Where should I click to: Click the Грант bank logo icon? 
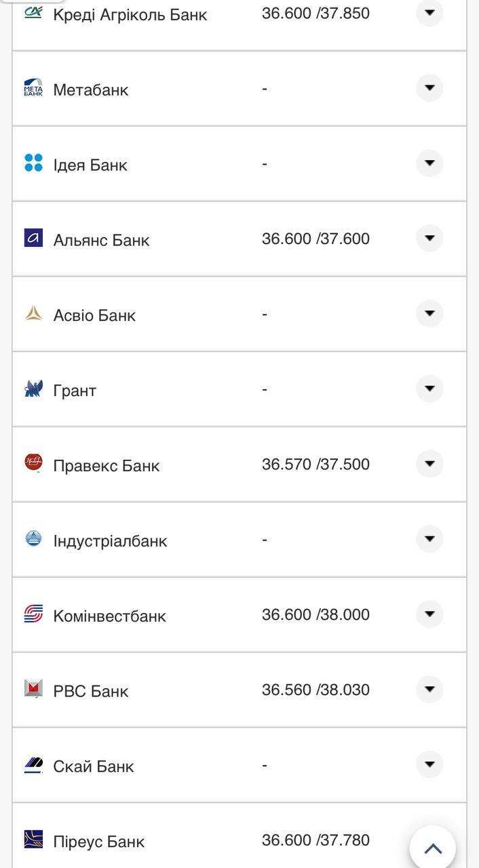[x=33, y=389]
